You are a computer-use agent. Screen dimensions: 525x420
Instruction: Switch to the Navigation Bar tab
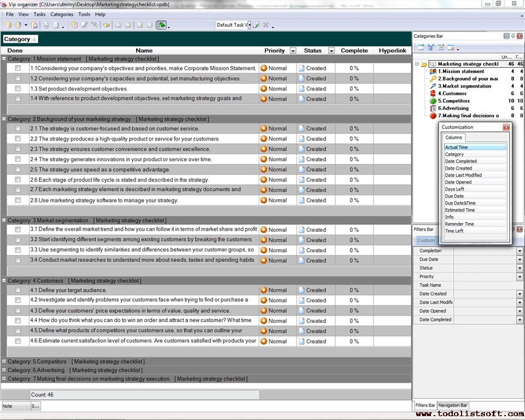tap(452, 405)
